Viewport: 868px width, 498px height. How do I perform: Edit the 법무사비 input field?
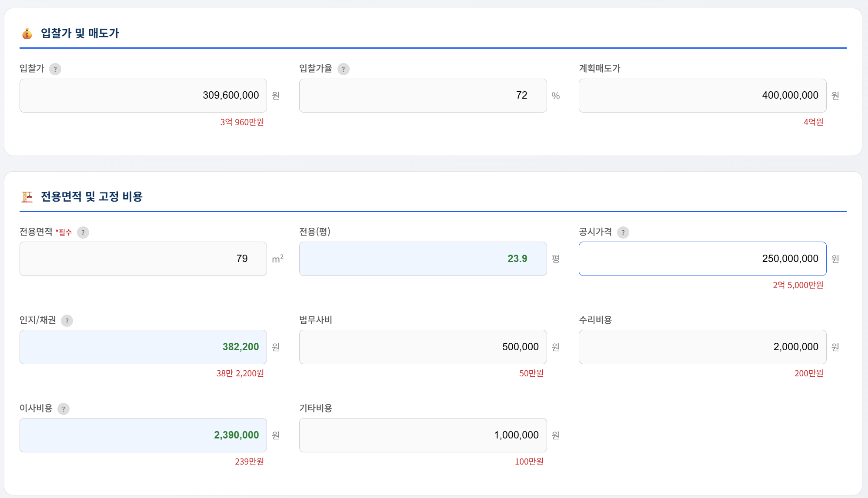click(423, 347)
